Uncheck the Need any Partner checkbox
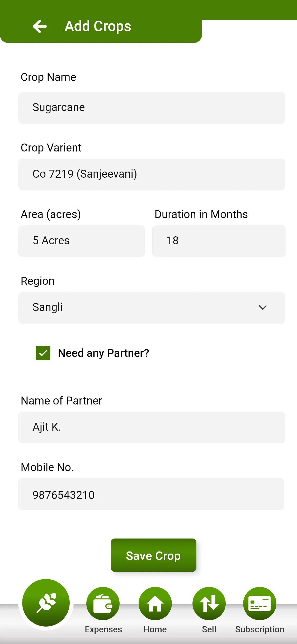 [x=43, y=353]
